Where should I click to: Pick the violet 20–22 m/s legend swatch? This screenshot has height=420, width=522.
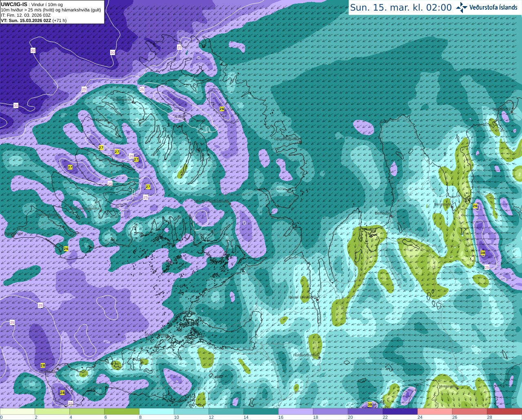(365, 411)
